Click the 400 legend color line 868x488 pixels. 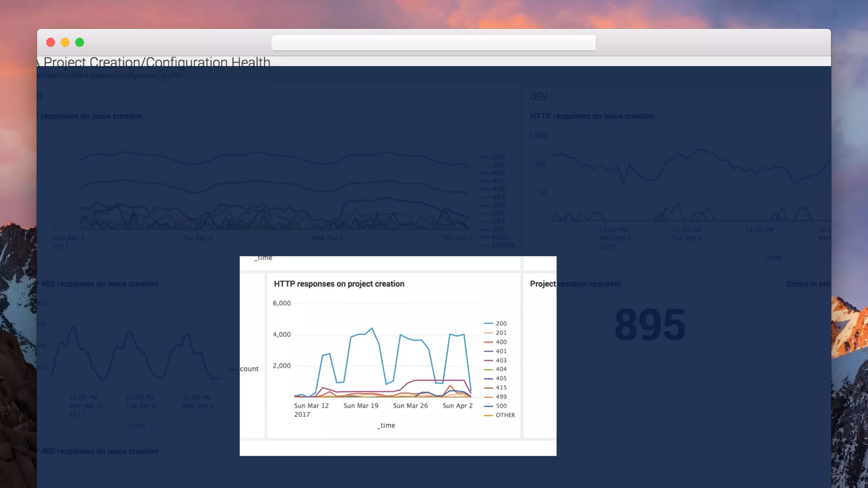pyautogui.click(x=488, y=342)
